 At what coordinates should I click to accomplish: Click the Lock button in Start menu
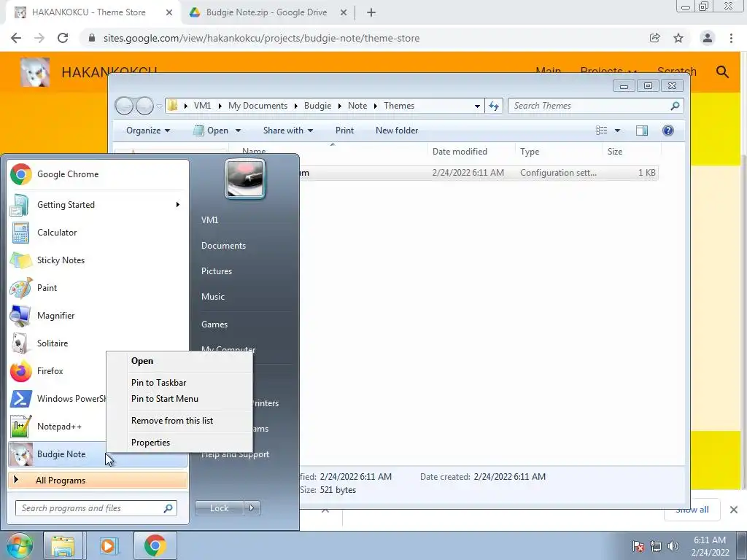pos(219,508)
